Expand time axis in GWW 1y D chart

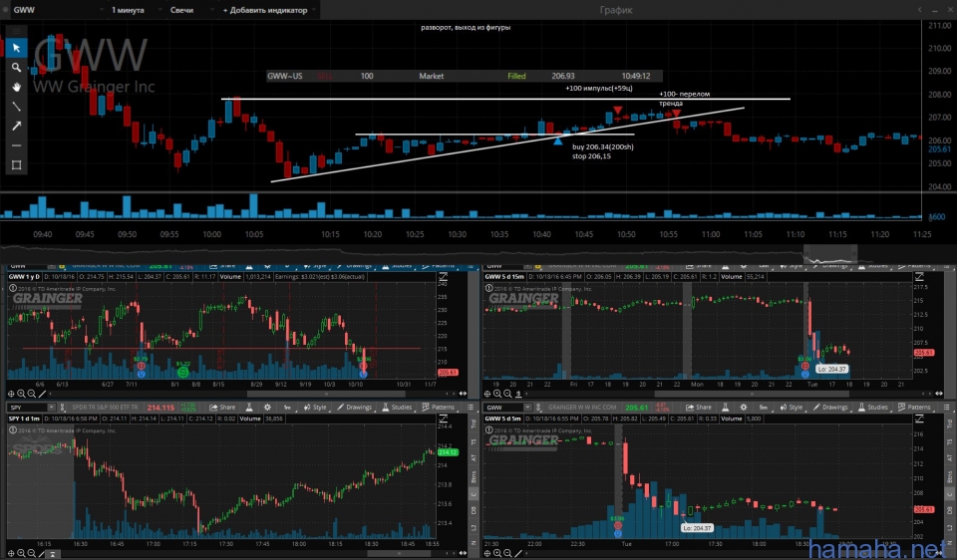[x=463, y=394]
